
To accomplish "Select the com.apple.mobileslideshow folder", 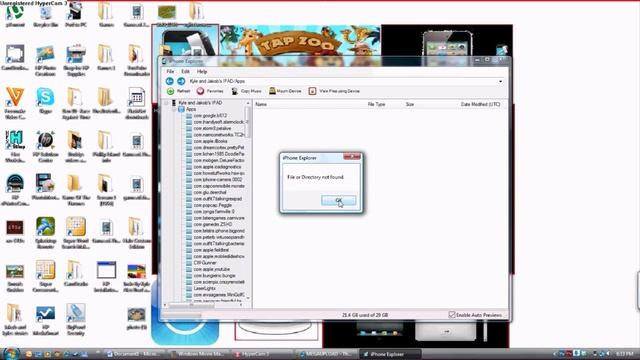I will [215, 256].
